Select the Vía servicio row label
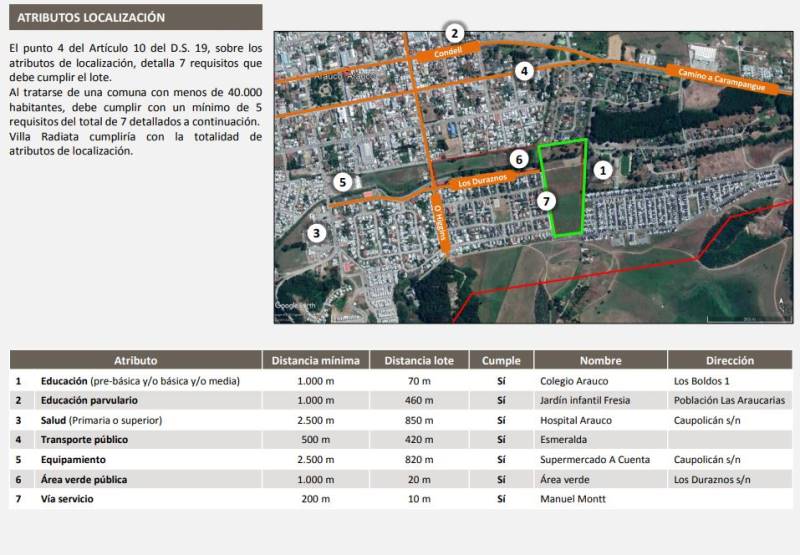The height and width of the screenshot is (555, 800). coord(67,499)
